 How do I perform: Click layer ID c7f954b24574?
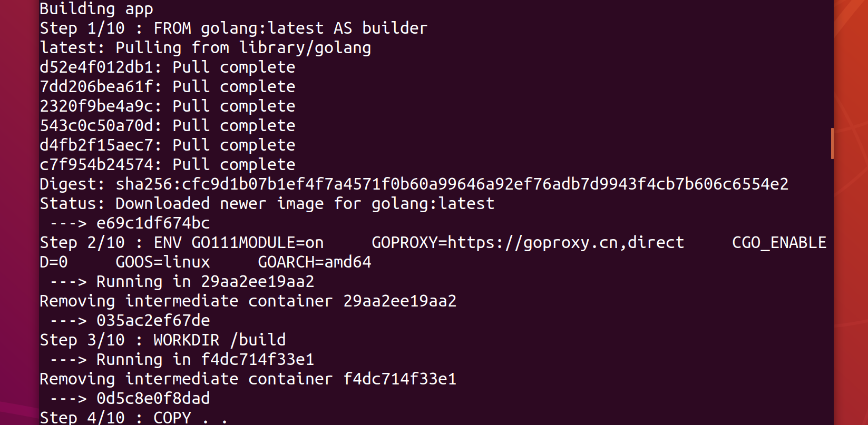[96, 165]
